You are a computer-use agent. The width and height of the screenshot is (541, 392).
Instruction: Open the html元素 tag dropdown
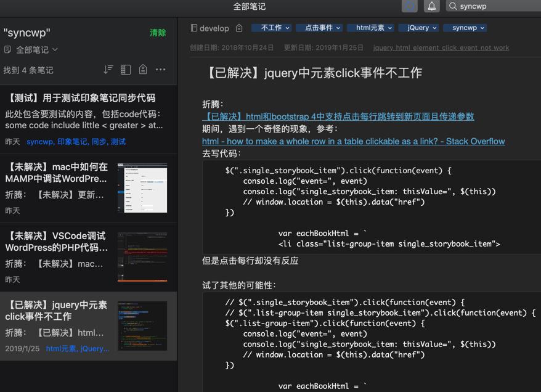tap(370, 28)
